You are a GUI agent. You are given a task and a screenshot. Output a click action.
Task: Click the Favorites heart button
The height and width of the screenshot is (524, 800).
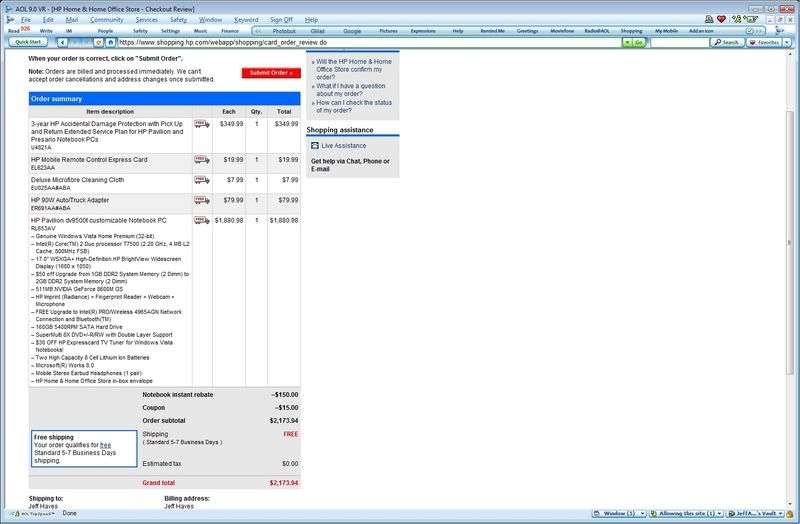click(764, 42)
